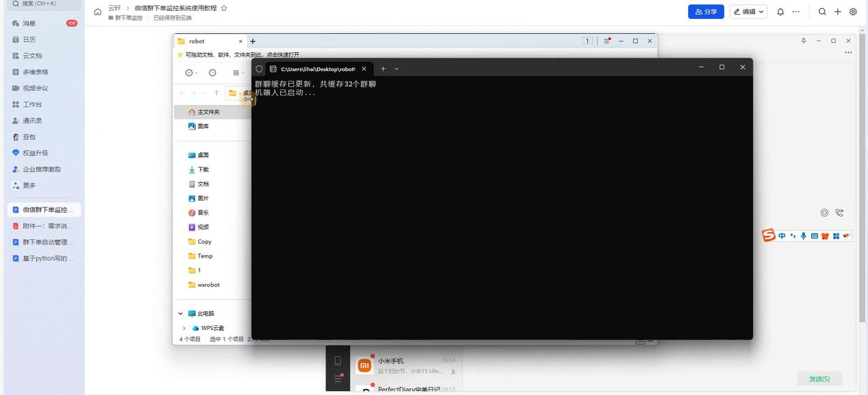This screenshot has width=868, height=395.
Task: Pin the chat window with pushpin icon
Action: pos(804,41)
